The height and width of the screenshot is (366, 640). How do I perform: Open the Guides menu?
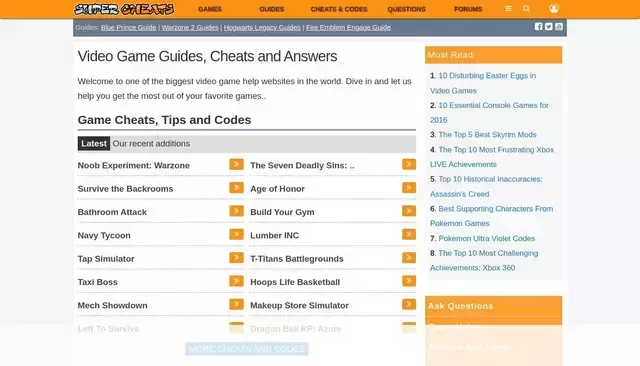pos(271,9)
